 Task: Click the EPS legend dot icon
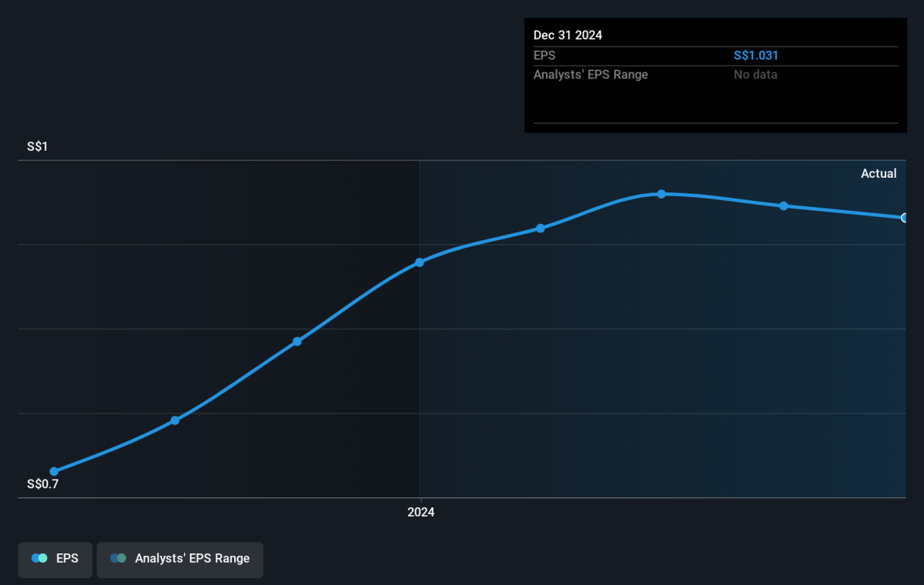pyautogui.click(x=39, y=559)
